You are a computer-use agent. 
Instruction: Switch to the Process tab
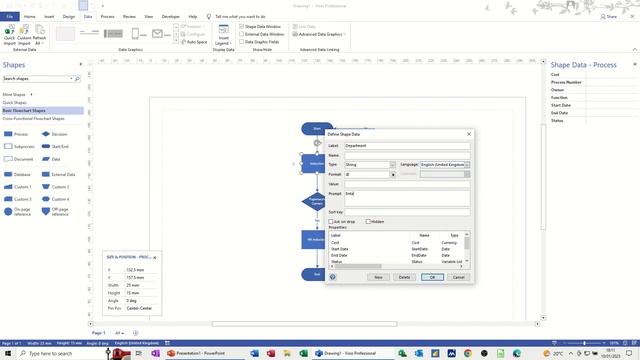(x=107, y=17)
